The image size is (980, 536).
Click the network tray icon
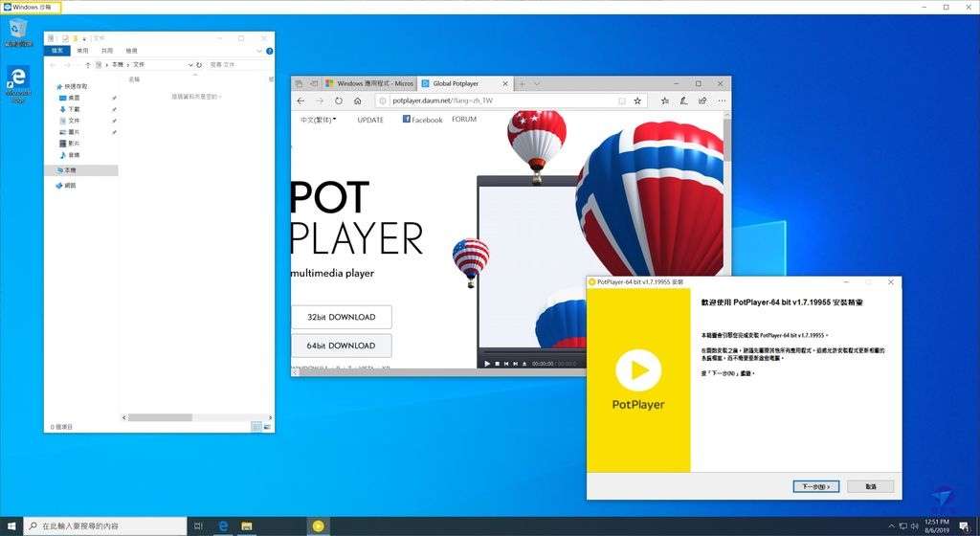903,526
